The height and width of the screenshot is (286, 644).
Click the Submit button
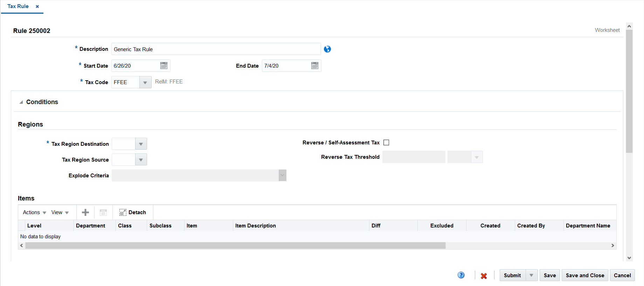click(x=512, y=275)
